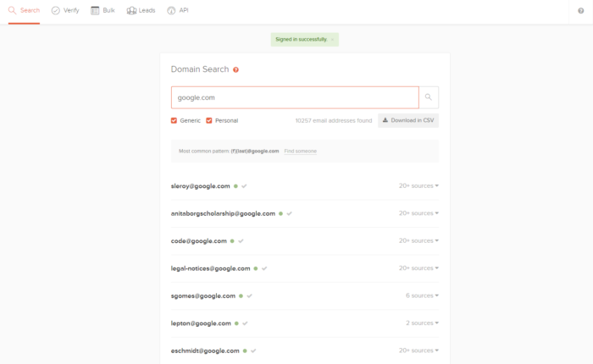Expand sources for code@google.com
The image size is (593, 364).
pyautogui.click(x=418, y=240)
